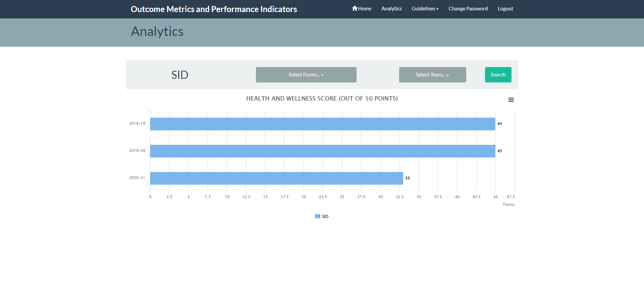Select the 2020-21 bar
Viewport: 644px width, 303px height.
[x=277, y=178]
